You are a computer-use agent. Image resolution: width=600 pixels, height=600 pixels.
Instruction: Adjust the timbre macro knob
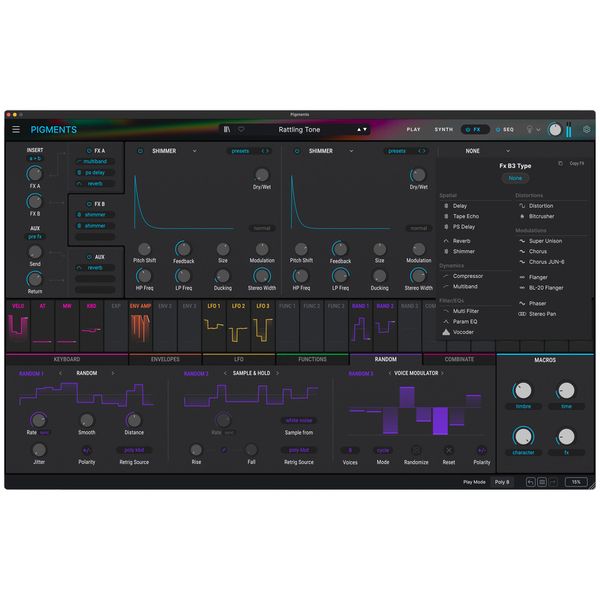tap(523, 391)
